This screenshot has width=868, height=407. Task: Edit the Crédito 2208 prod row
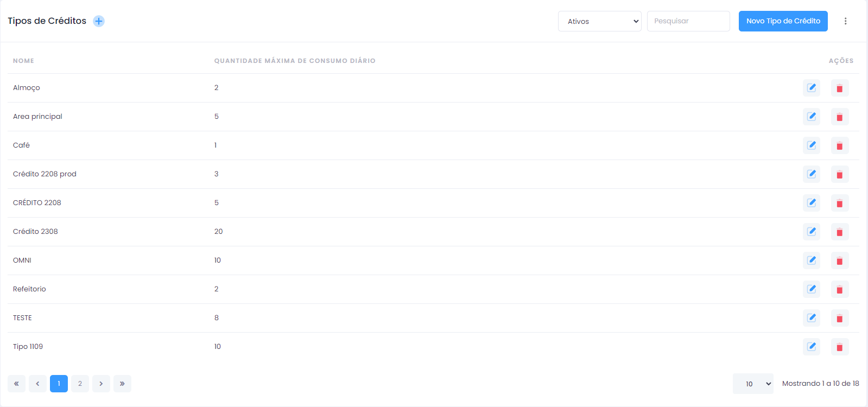pos(812,174)
